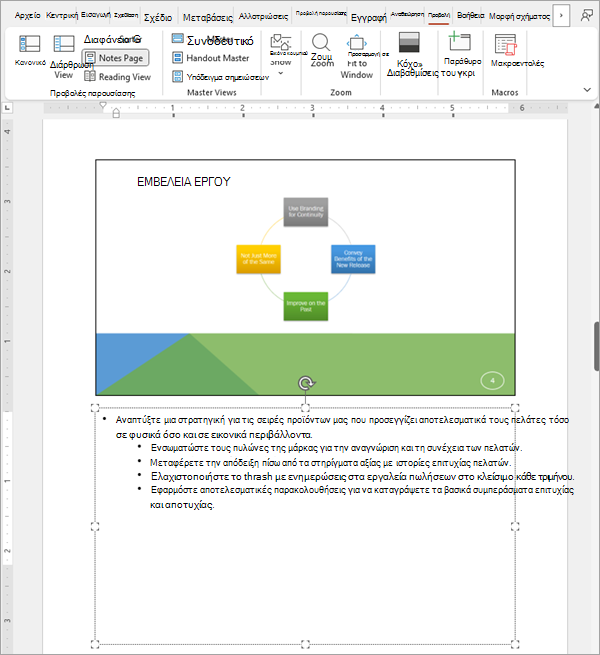Click the slide number 4 circle

pyautogui.click(x=492, y=381)
